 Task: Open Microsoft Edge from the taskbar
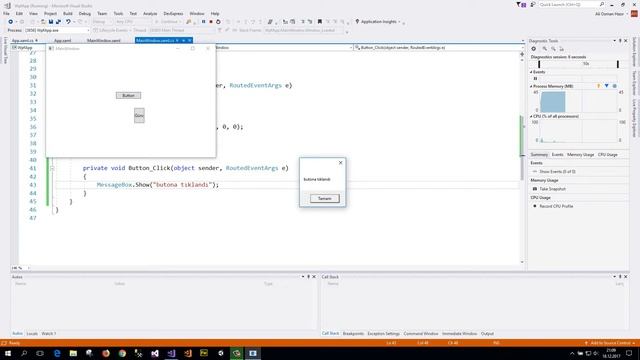[57, 353]
